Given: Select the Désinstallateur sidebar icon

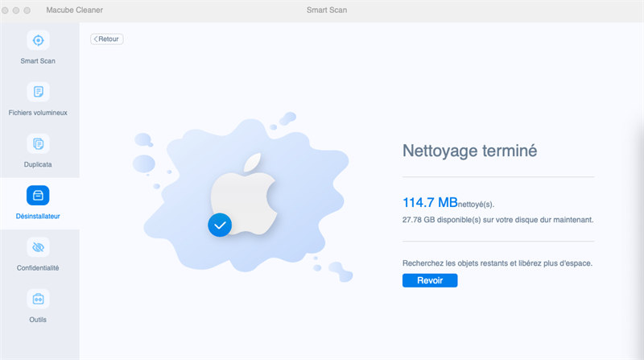Looking at the screenshot, I should (x=38, y=195).
